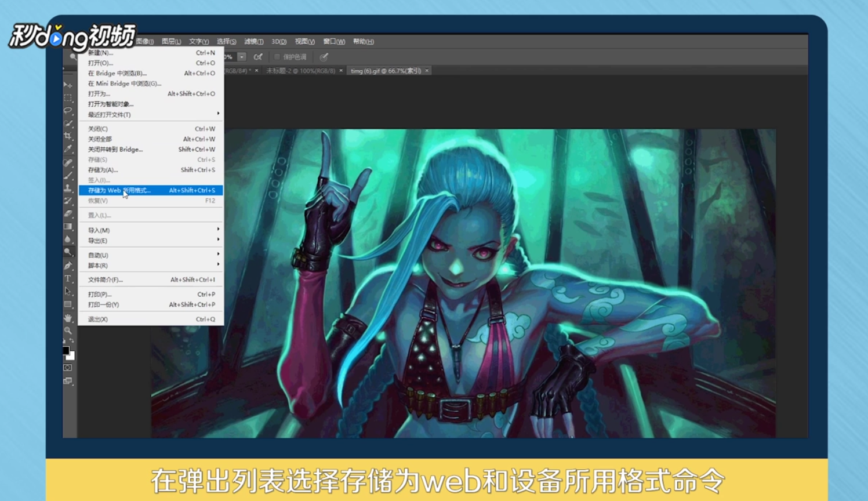Screen dimensions: 868x501
Task: Choose 打开为智能对象 entry
Action: pyautogui.click(x=151, y=104)
